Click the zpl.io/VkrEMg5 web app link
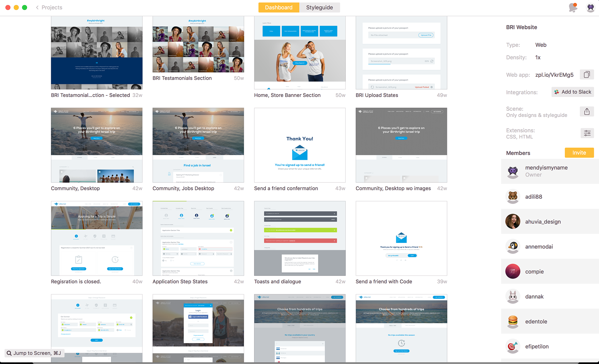 tap(554, 75)
